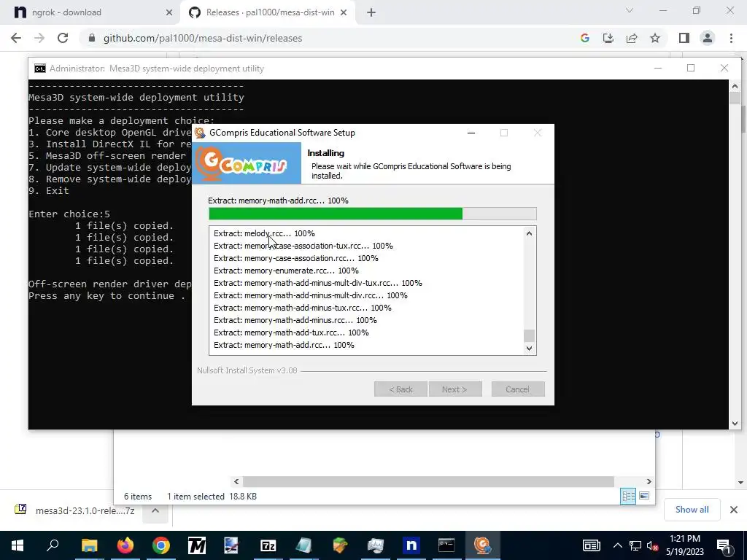
Task: Switch to Chrome via taskbar icon
Action: [x=161, y=545]
